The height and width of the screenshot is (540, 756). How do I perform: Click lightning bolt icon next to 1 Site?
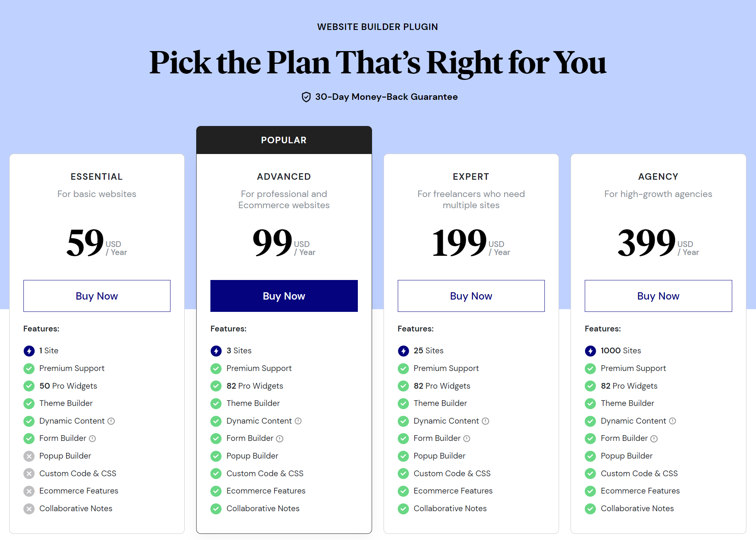(29, 351)
